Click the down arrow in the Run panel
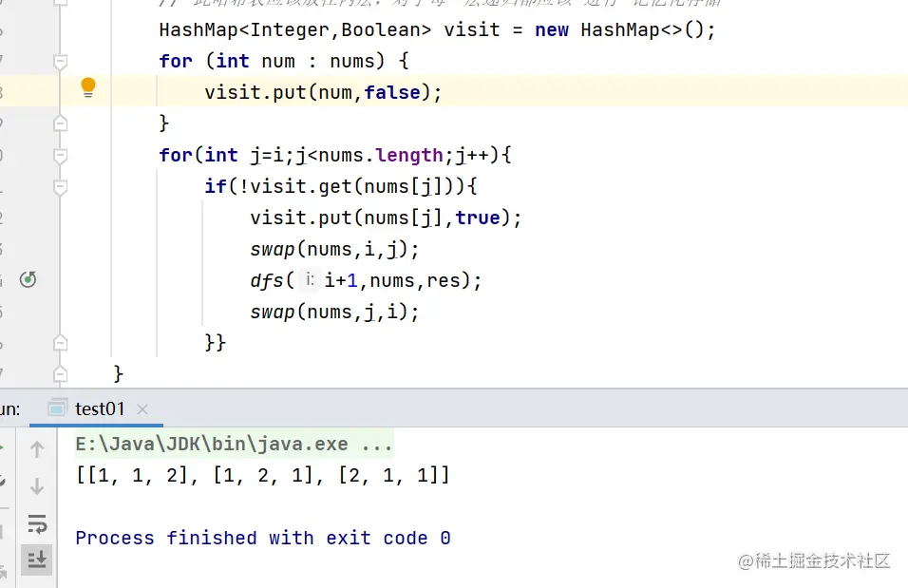The image size is (908, 588). coord(37,485)
